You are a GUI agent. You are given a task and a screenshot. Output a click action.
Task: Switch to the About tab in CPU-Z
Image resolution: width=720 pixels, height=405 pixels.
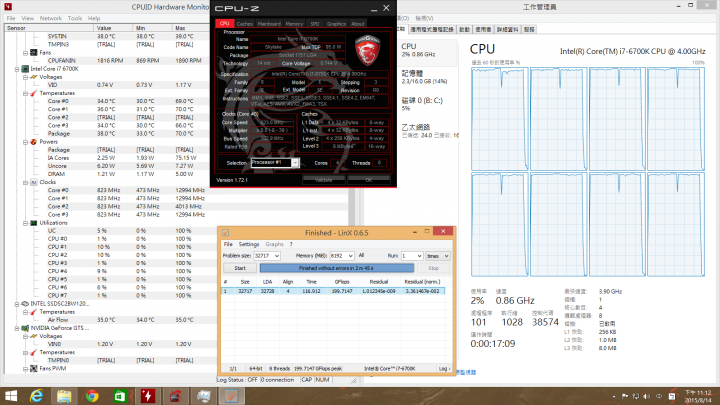point(358,24)
